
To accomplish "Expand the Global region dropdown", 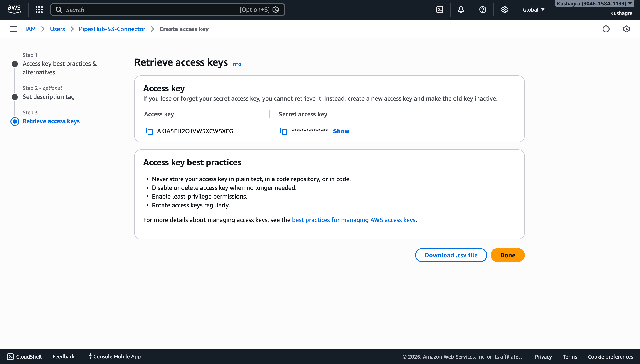I will pos(534,10).
